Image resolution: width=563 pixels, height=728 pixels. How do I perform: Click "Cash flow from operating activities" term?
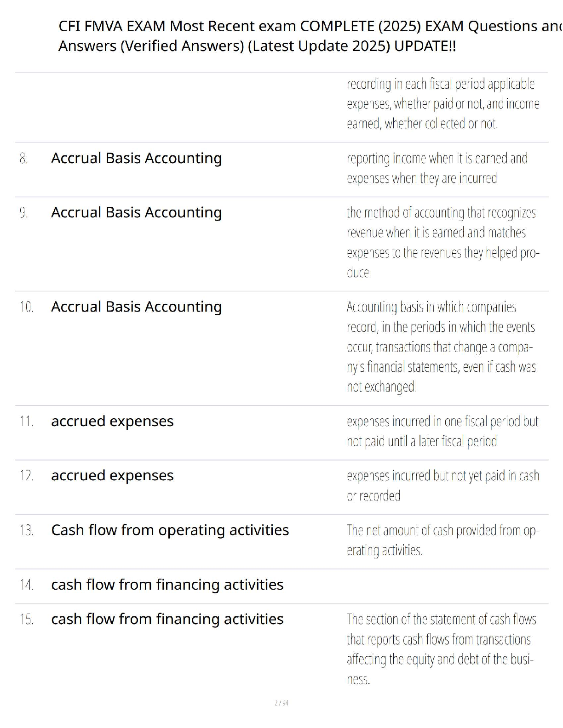pyautogui.click(x=170, y=530)
